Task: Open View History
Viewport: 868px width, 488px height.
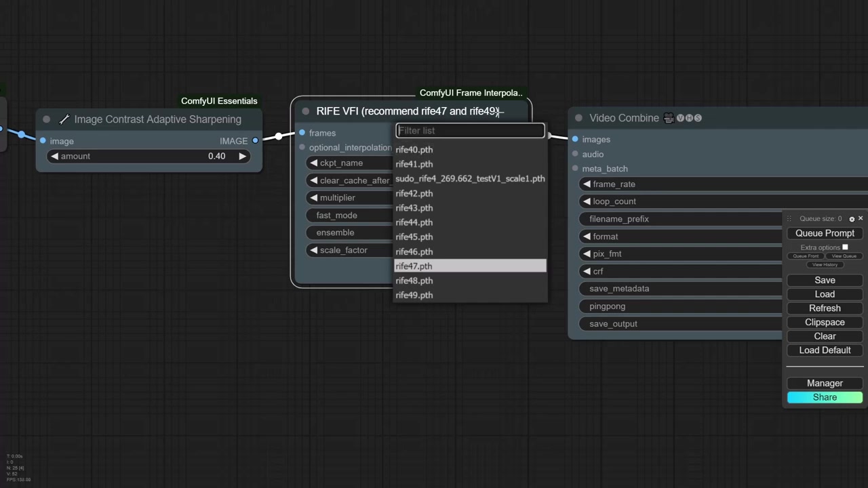Action: [x=825, y=264]
